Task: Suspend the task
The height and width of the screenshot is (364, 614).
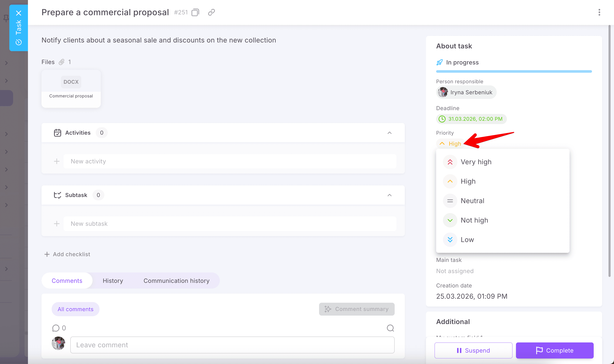Action: [x=473, y=350]
